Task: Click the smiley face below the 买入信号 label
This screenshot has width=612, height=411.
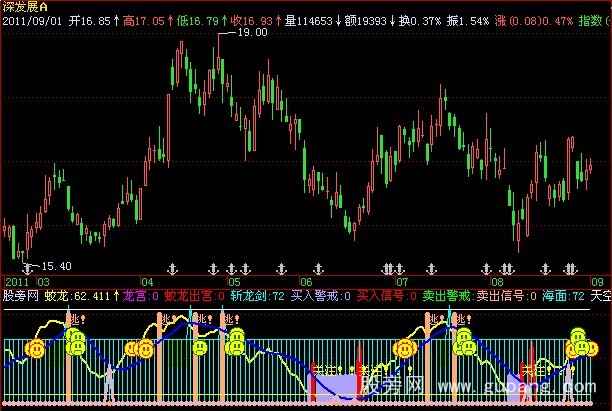Action: [405, 349]
